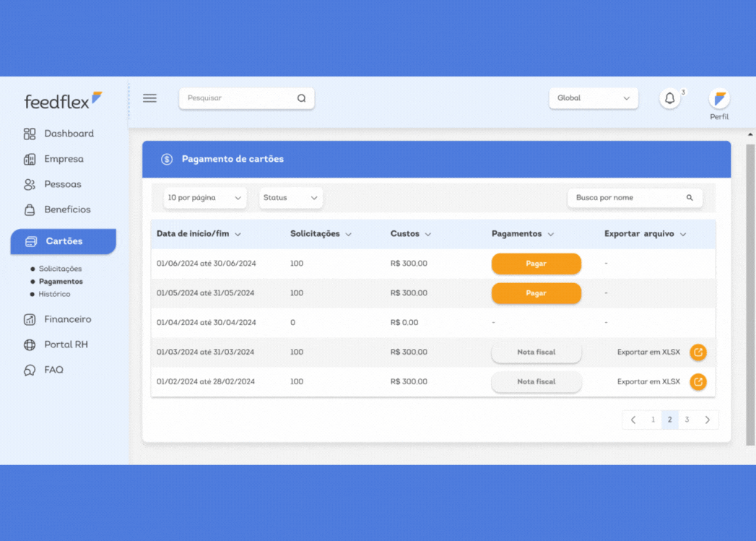
Task: Open Dashboard in the sidebar
Action: tap(69, 134)
